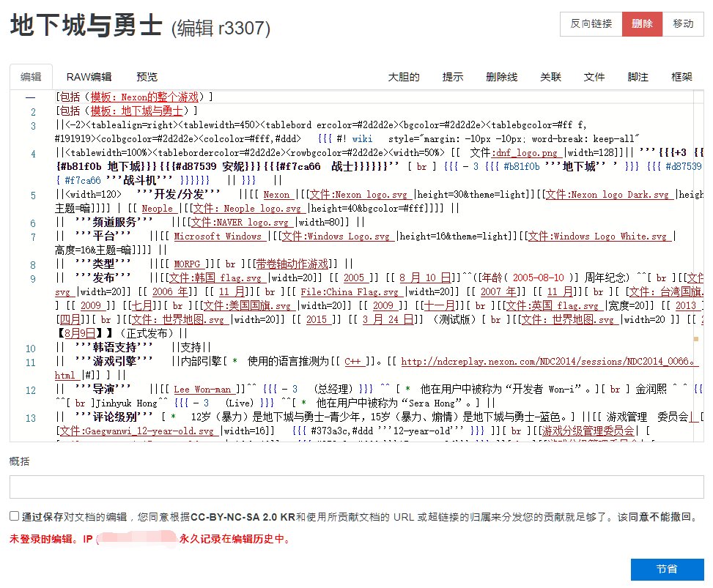
Task: Click the 模板: Nexon的整个游戏 link
Action: [x=144, y=97]
